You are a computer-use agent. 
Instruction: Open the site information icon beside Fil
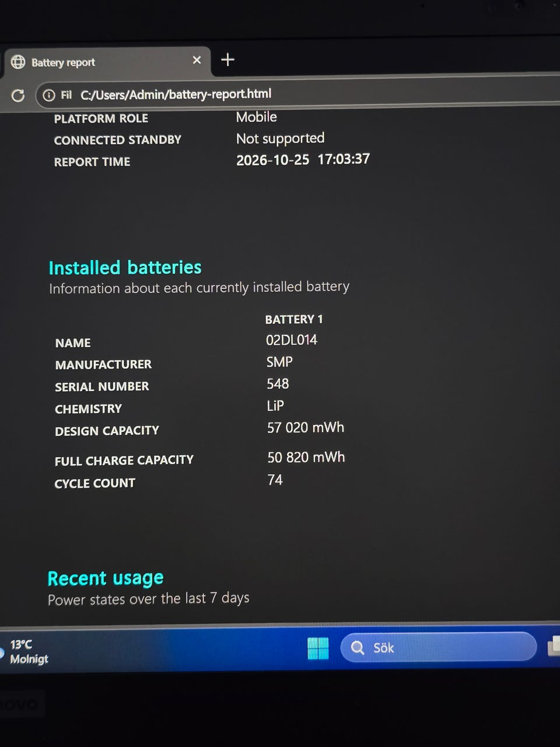pos(49,95)
